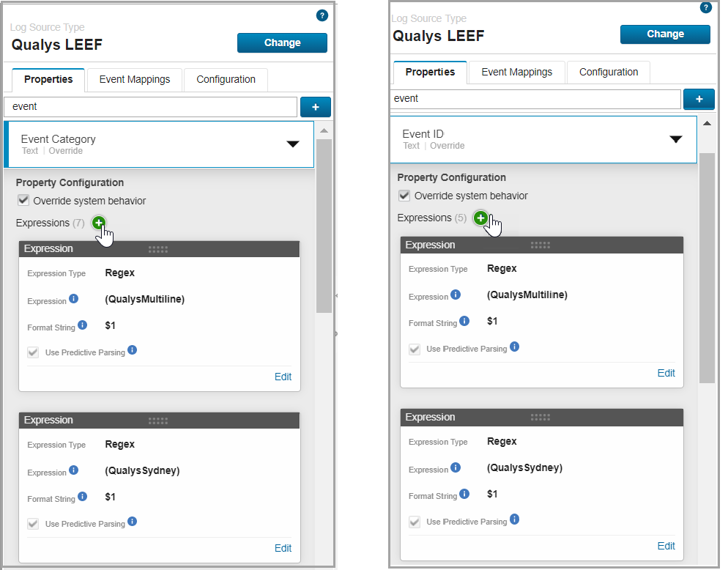Toggle Override system behavior for Event ID

(404, 196)
